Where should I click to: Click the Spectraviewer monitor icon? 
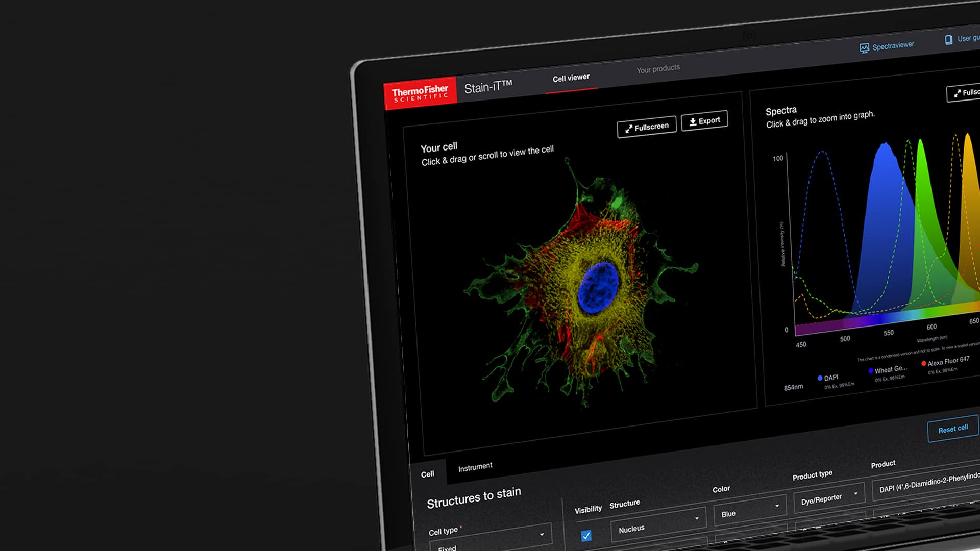click(x=864, y=48)
